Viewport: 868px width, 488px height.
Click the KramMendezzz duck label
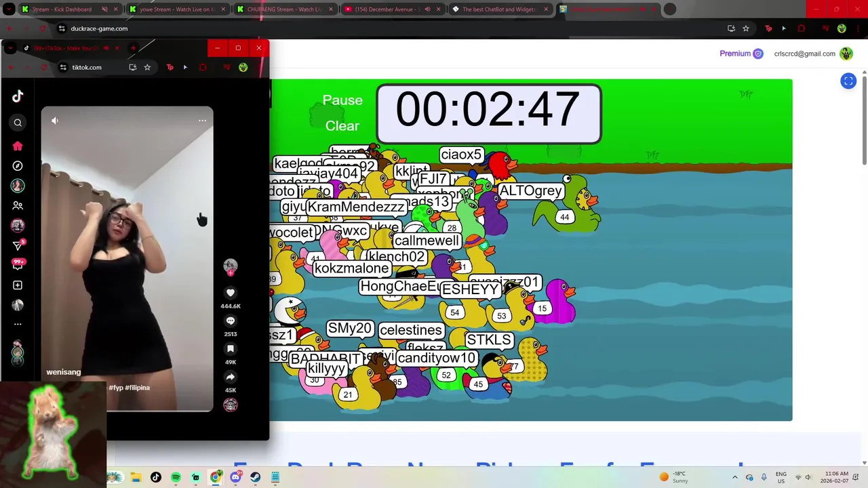(x=357, y=207)
